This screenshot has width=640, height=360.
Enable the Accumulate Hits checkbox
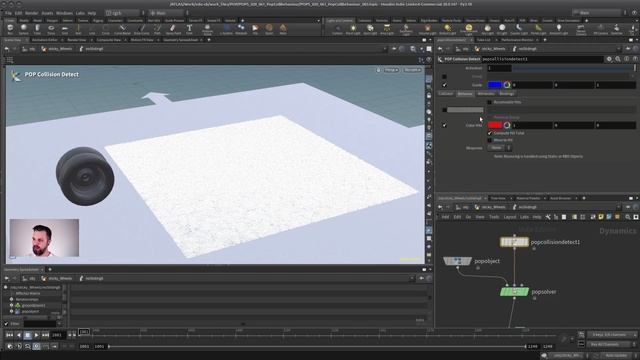tap(489, 102)
